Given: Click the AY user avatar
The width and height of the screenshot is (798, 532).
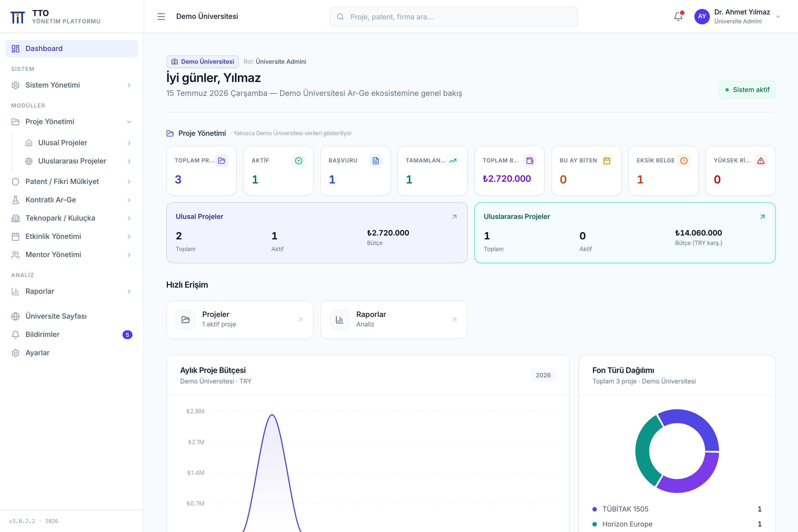Looking at the screenshot, I should click(702, 16).
